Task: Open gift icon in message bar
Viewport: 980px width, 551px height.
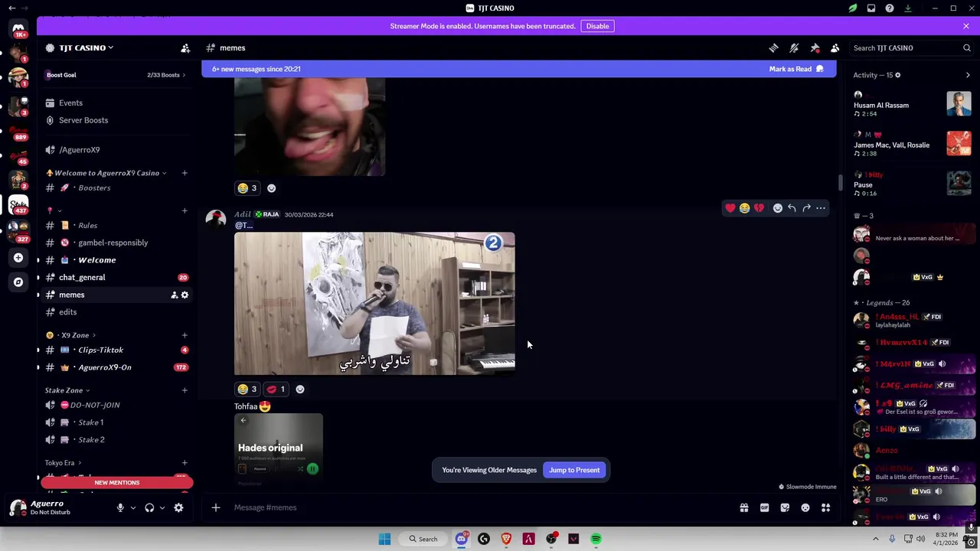Action: tap(743, 507)
